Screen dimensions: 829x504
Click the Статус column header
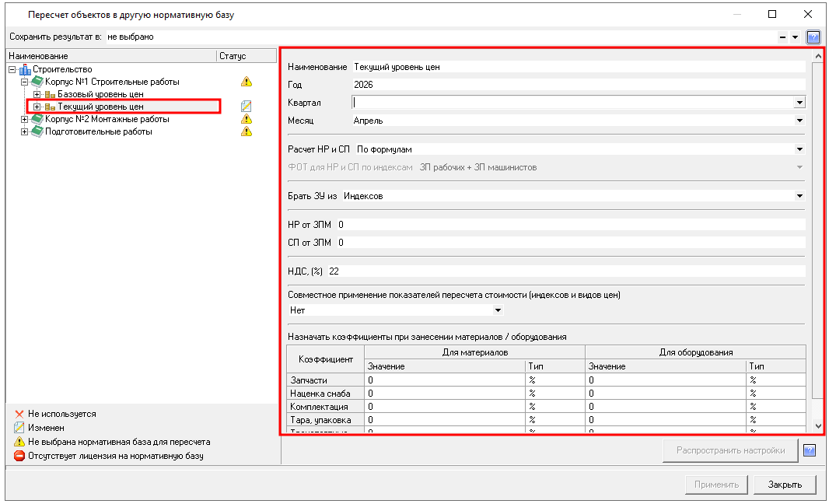tap(246, 56)
